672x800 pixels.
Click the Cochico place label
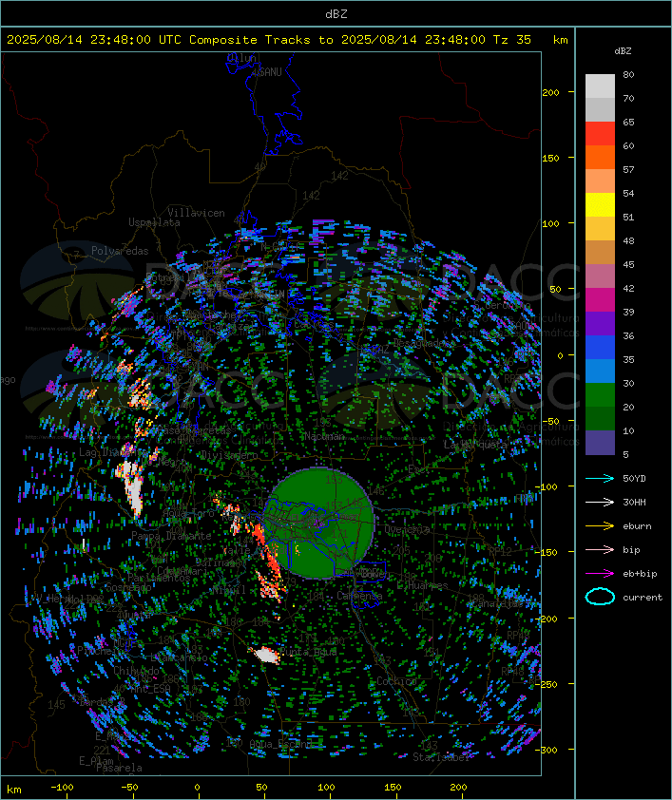pos(396,681)
